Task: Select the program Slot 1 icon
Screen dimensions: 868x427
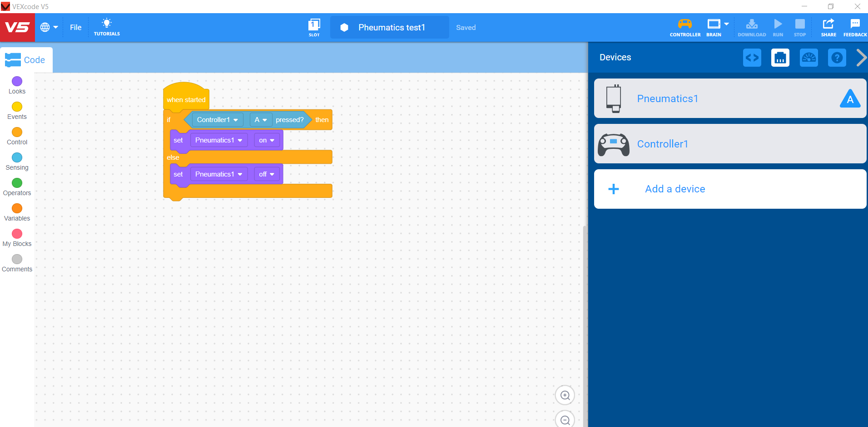Action: [314, 27]
